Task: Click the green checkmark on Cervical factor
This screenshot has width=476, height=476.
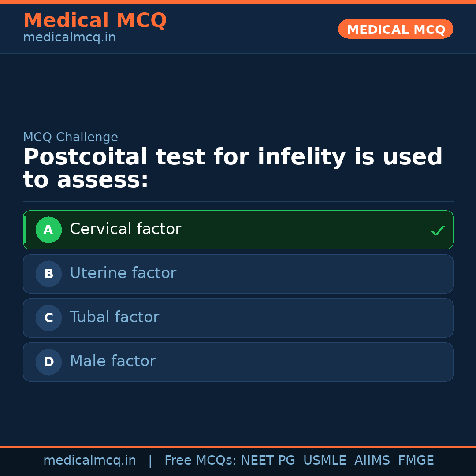Action: 437,231
